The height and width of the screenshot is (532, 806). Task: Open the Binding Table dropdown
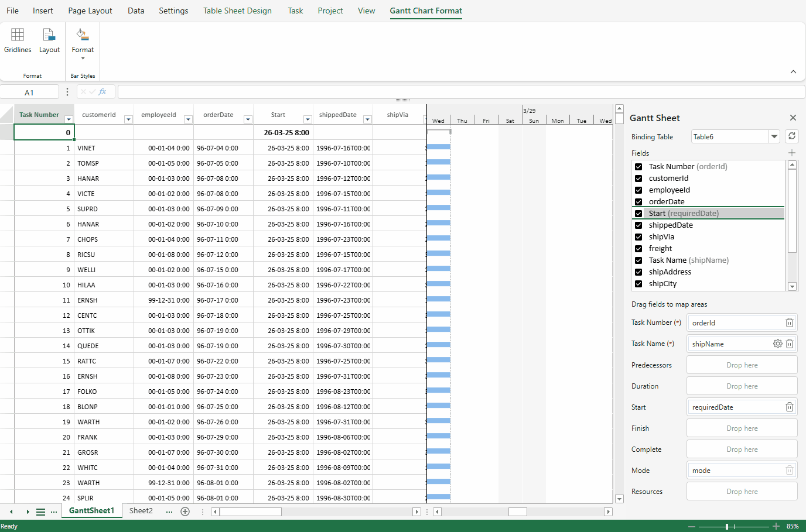774,136
